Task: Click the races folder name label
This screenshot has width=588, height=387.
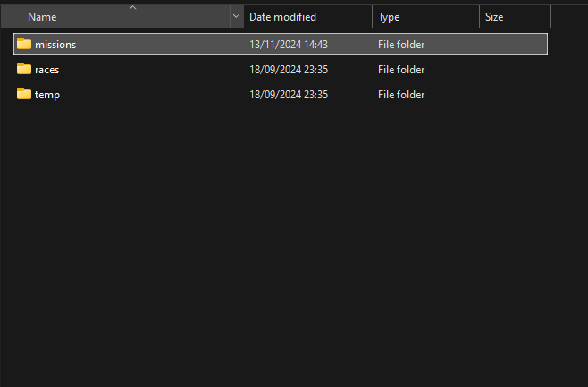Action: point(47,70)
